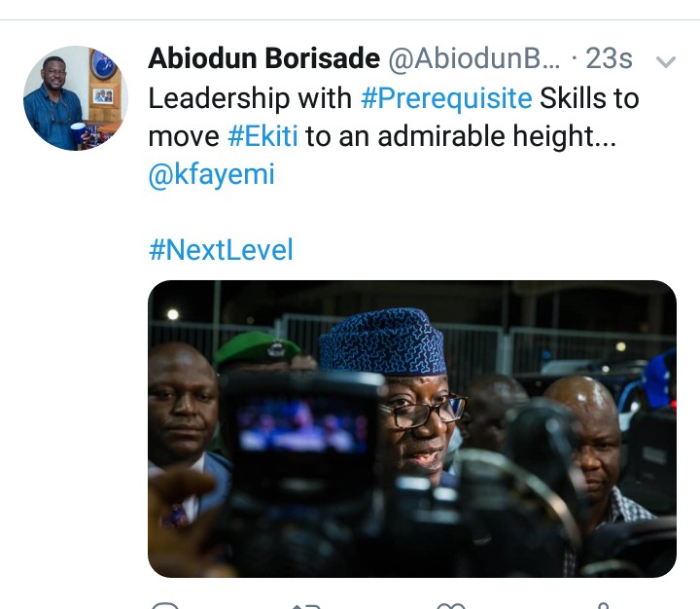The width and height of the screenshot is (700, 609).
Task: Tap the share icon below photo
Action: (x=603, y=605)
